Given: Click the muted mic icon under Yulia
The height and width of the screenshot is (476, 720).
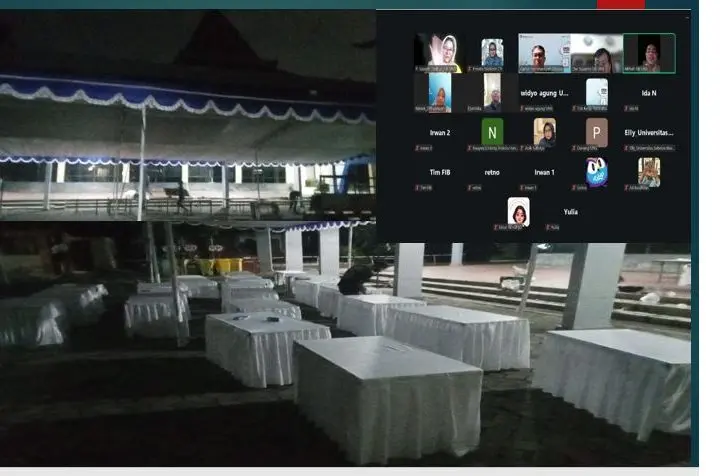Looking at the screenshot, I should click(548, 227).
